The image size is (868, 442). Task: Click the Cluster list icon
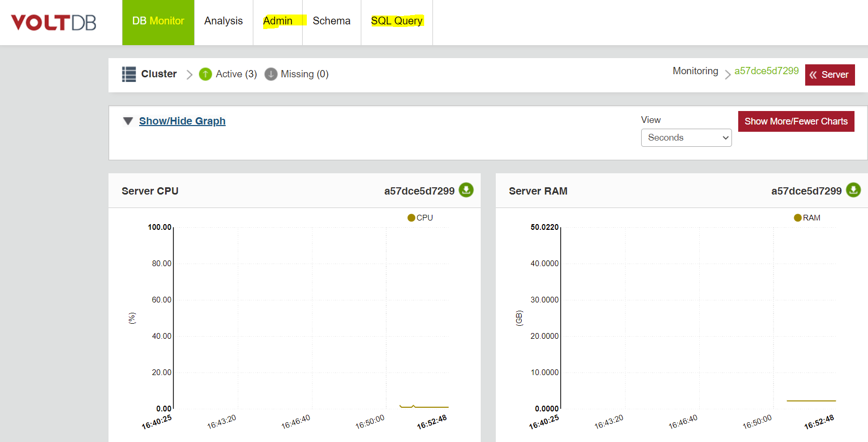(x=129, y=74)
